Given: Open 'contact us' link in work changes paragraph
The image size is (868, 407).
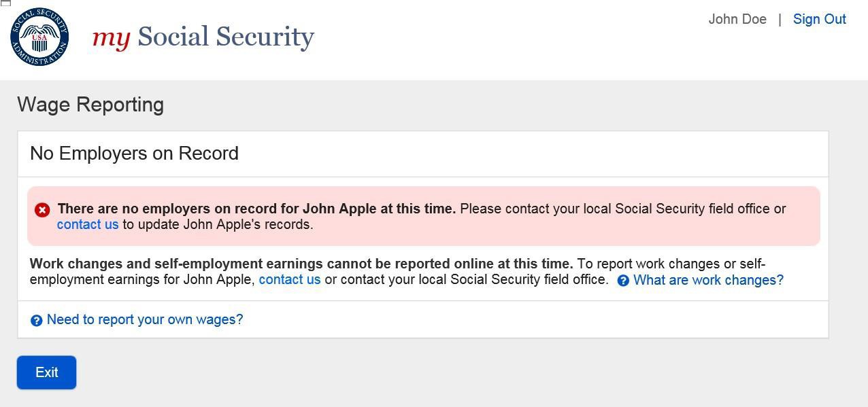Looking at the screenshot, I should pyautogui.click(x=289, y=280).
